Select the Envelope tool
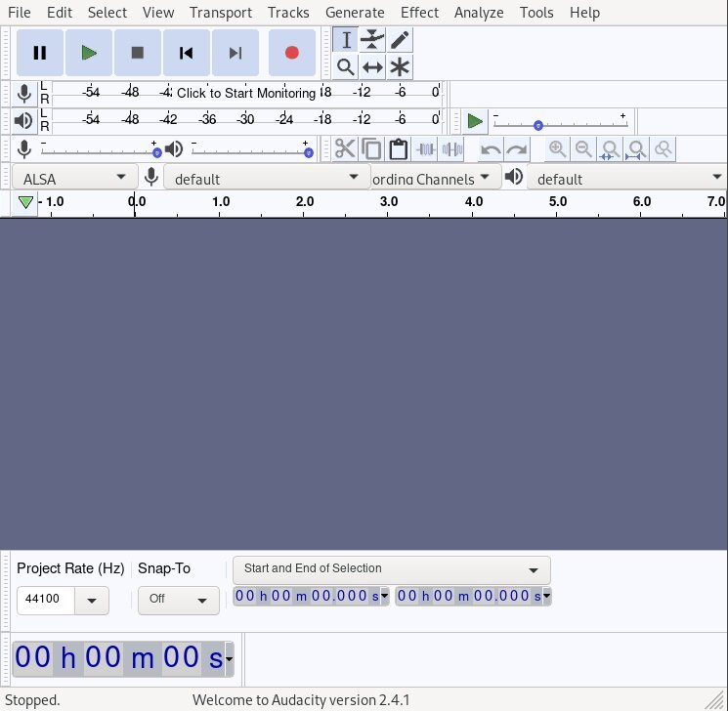 (x=372, y=40)
